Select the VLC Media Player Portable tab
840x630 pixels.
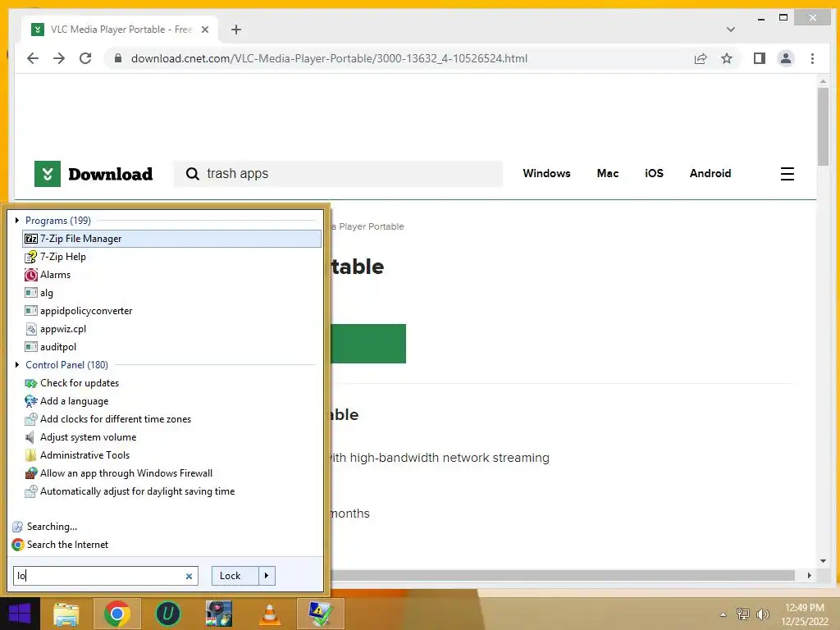[x=120, y=30]
